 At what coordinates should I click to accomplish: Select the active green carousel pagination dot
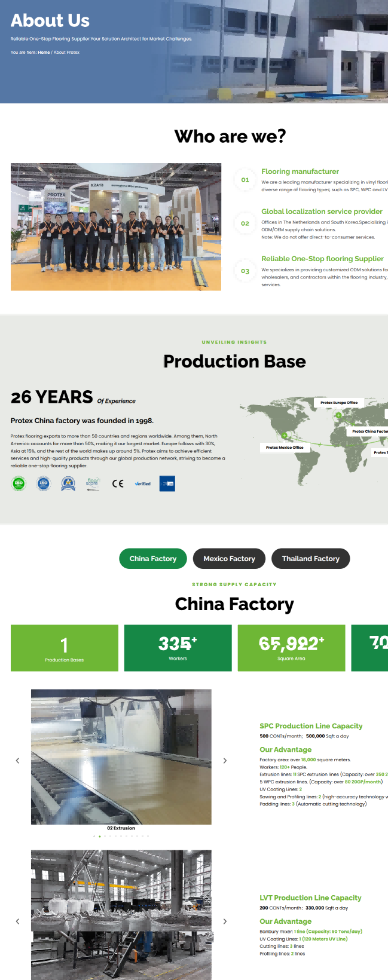[99, 837]
